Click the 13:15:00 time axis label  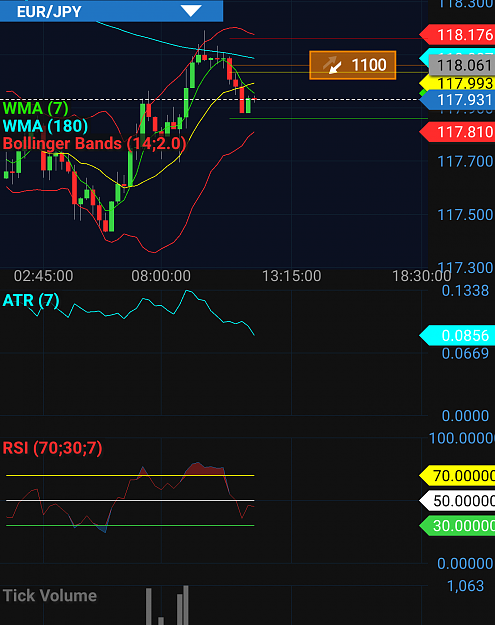[x=291, y=276]
